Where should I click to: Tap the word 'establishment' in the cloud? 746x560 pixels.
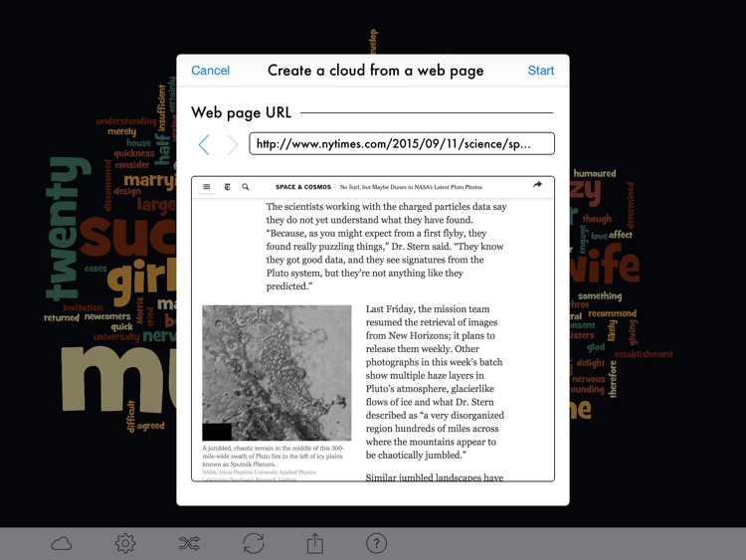644,354
